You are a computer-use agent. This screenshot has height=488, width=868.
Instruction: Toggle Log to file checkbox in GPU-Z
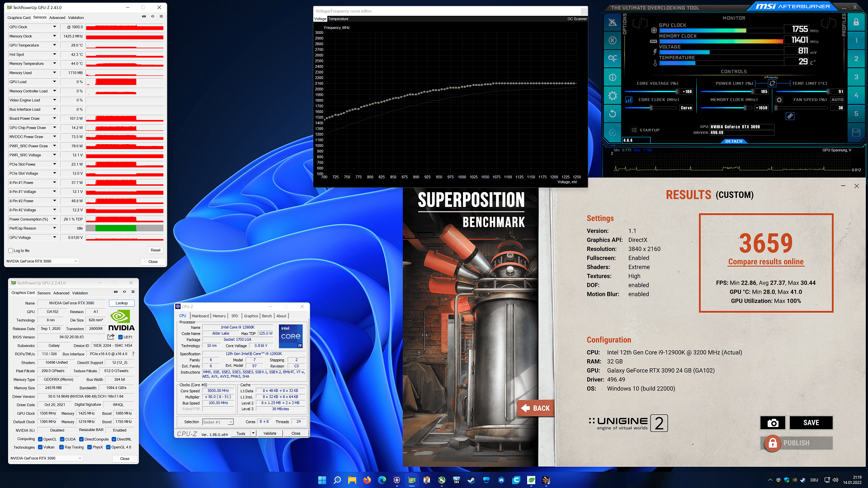(10, 250)
